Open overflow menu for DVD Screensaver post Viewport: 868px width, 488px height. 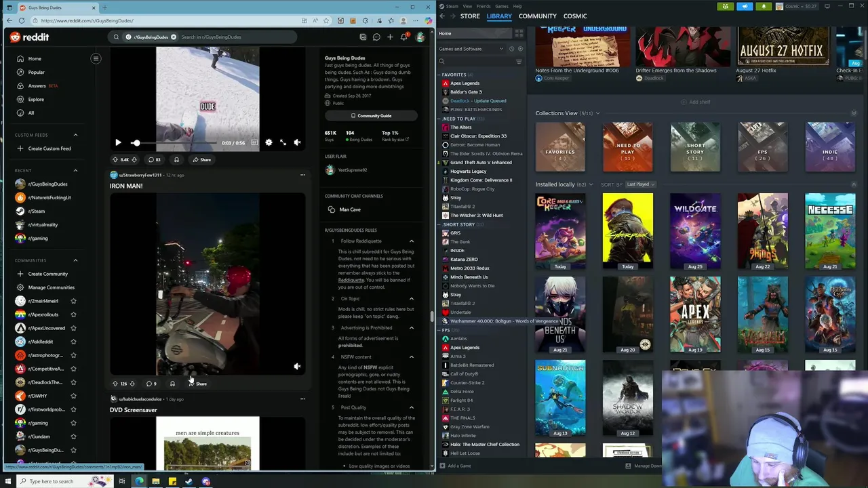302,399
